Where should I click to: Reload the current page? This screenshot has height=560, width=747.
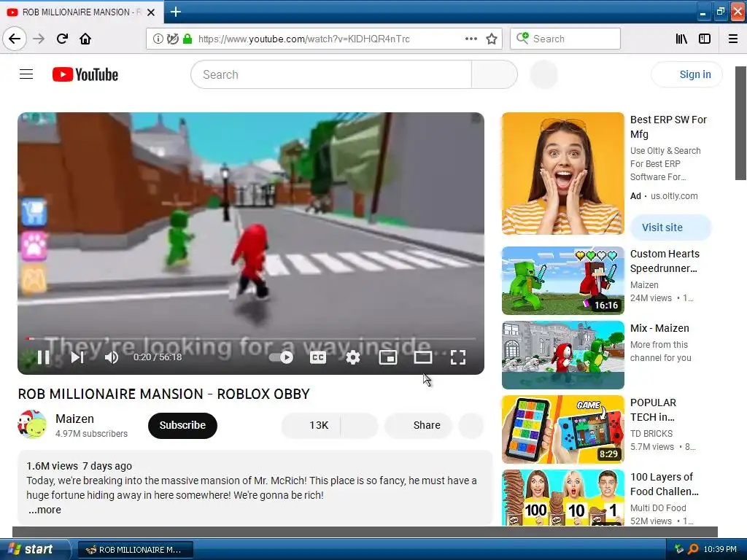(62, 39)
